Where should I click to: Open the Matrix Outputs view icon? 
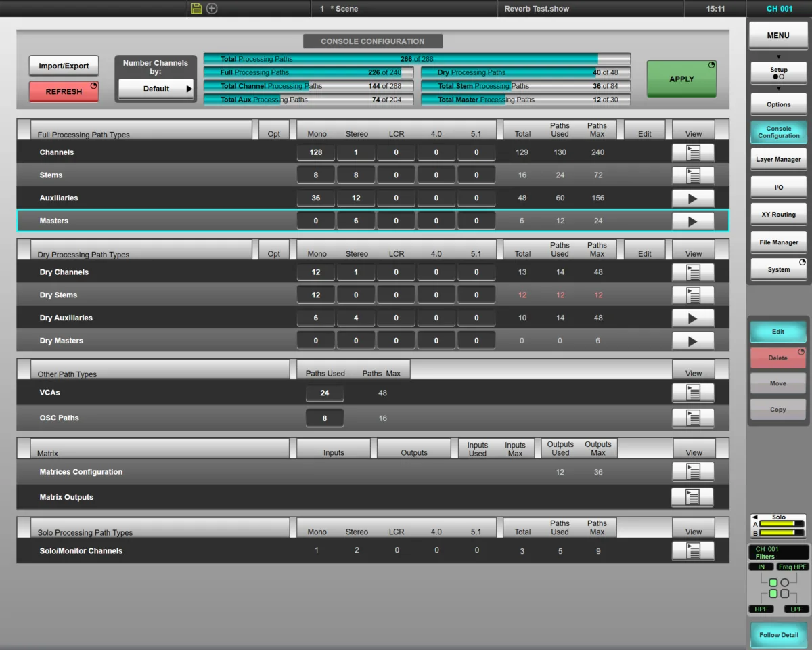coord(692,497)
